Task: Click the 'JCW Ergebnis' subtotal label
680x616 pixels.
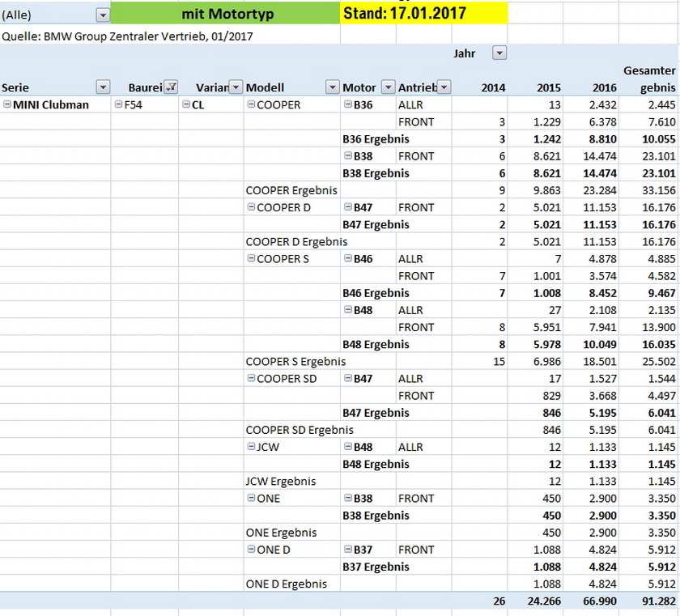Action: 281,481
